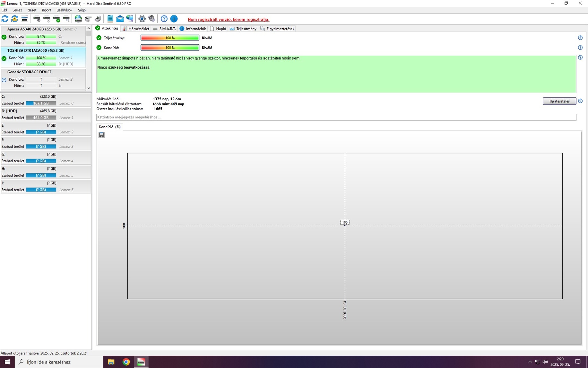Click help icon beside Teljesítmény bar
This screenshot has height=368, width=588.
[580, 38]
